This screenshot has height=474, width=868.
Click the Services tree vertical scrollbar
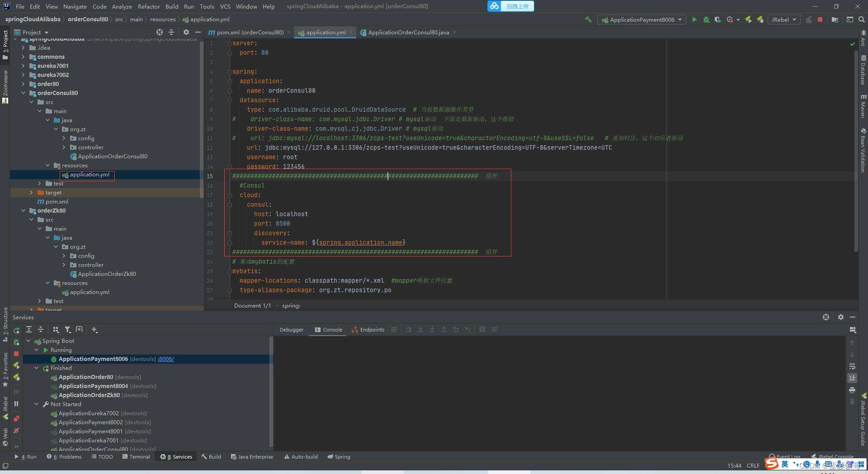pyautogui.click(x=271, y=391)
